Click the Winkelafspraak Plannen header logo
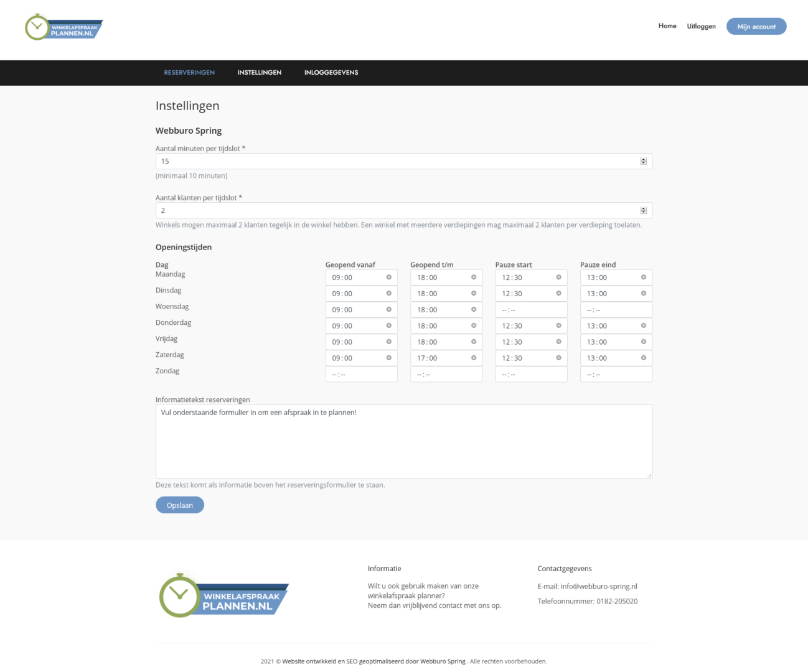The image size is (808, 672). pos(63,27)
